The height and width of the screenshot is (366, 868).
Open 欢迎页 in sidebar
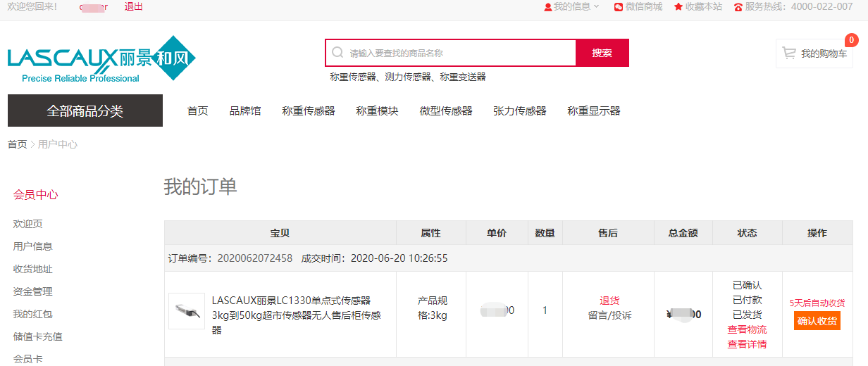point(28,224)
